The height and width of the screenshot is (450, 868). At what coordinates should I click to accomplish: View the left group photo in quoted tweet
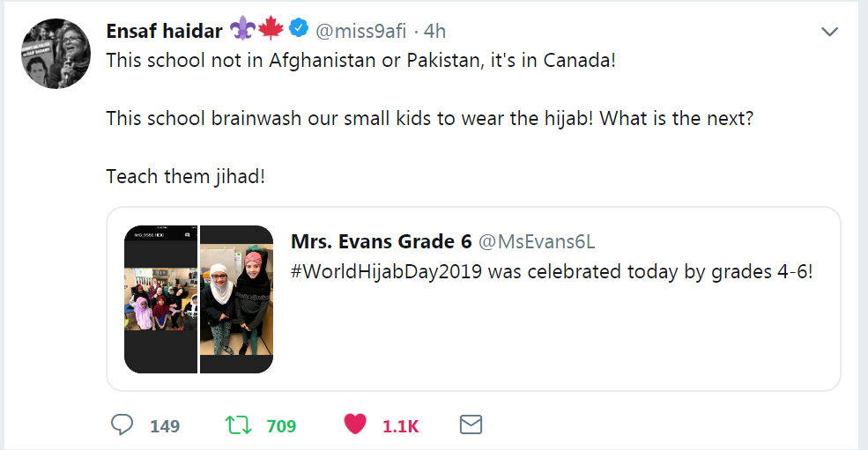160,299
